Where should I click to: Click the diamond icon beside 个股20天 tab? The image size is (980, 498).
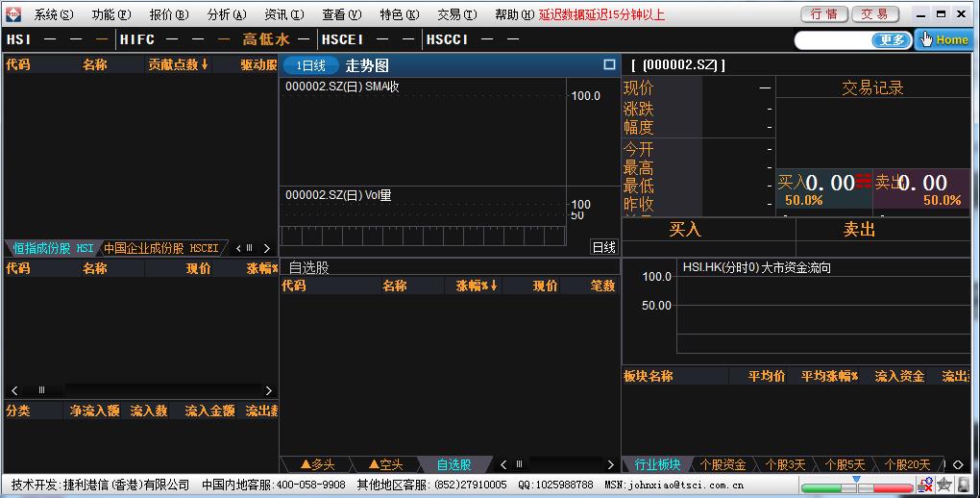(957, 464)
